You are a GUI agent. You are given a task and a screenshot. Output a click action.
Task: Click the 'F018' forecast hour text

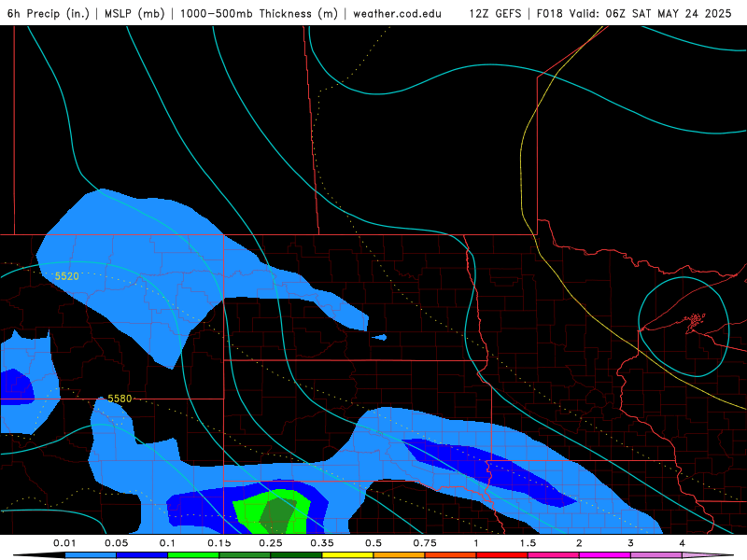[x=550, y=13]
